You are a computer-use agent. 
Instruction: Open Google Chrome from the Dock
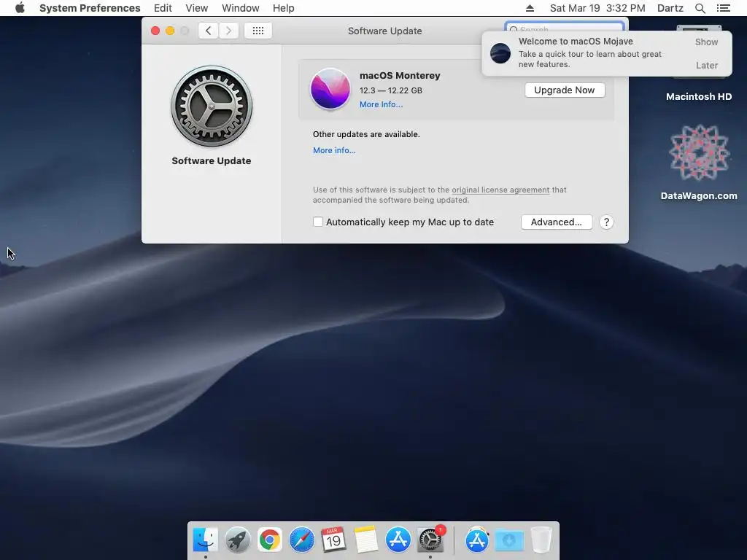(270, 540)
